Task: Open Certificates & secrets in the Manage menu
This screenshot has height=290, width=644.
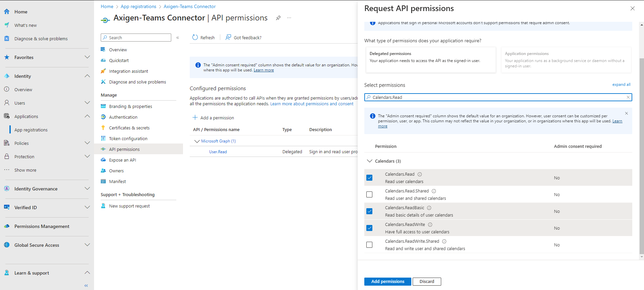Action: [129, 128]
